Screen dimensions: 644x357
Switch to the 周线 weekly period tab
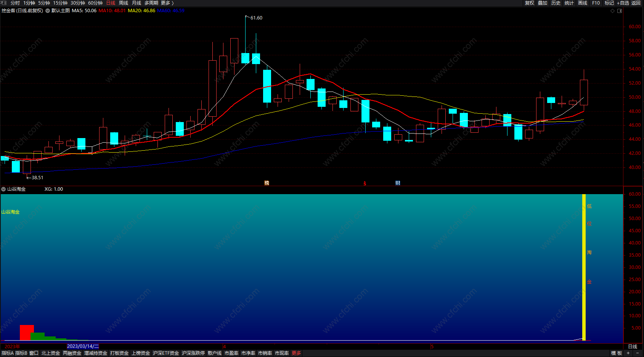point(124,3)
